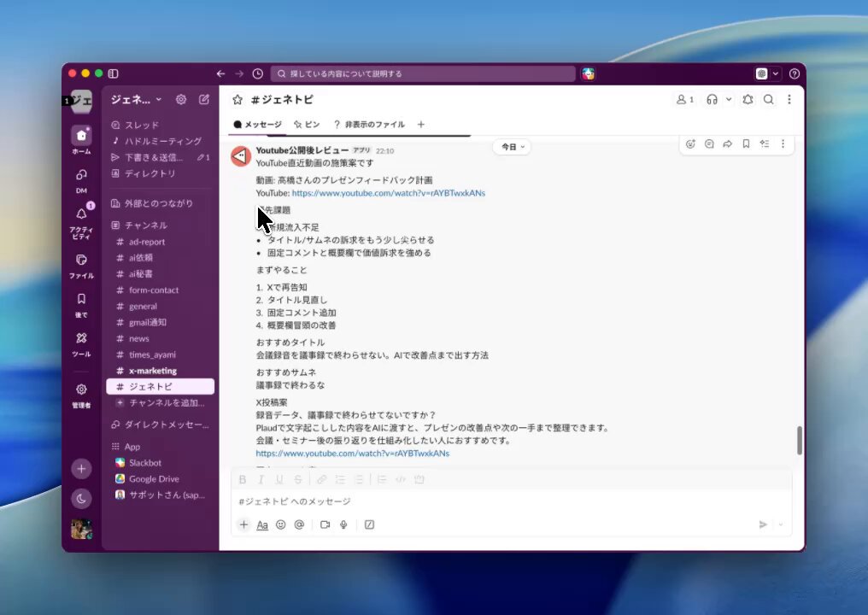
Task: Click the search field in title bar
Action: [x=423, y=73]
